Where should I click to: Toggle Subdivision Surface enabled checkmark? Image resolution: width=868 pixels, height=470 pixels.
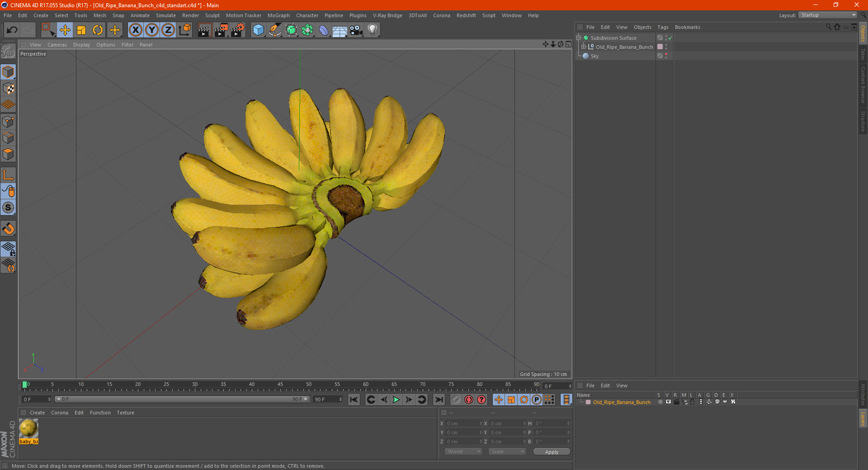(x=670, y=38)
